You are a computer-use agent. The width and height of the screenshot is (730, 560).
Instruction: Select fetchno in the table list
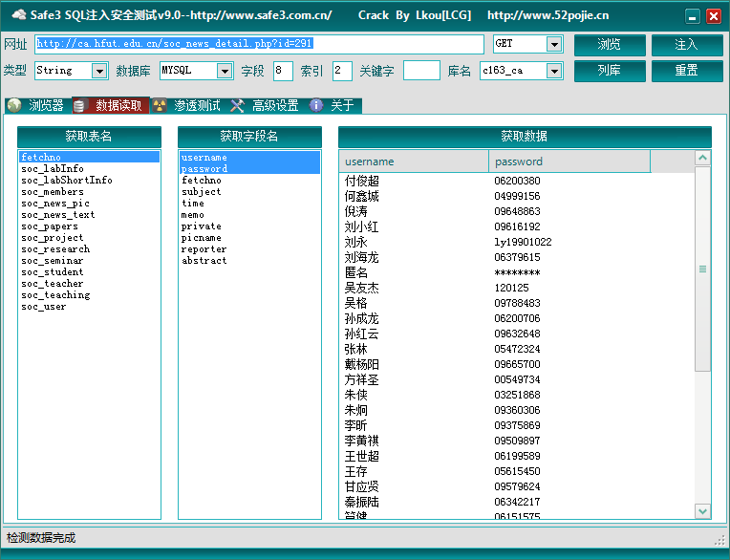(x=89, y=158)
